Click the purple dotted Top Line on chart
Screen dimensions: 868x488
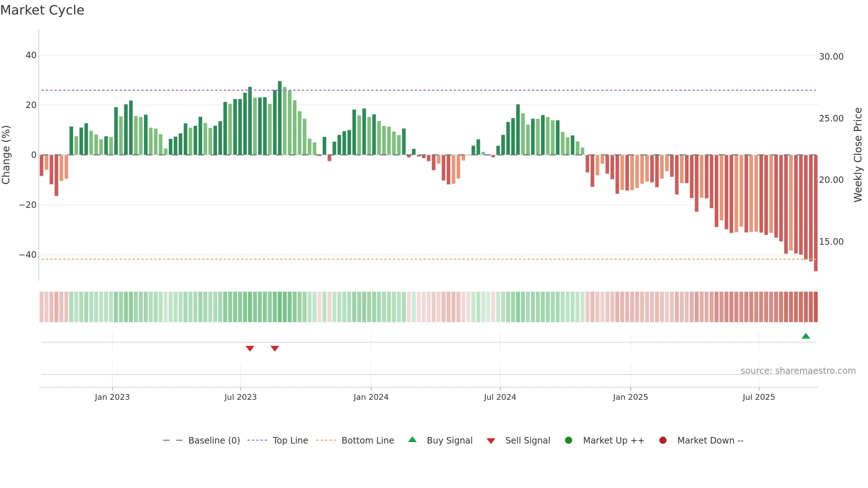click(x=429, y=90)
